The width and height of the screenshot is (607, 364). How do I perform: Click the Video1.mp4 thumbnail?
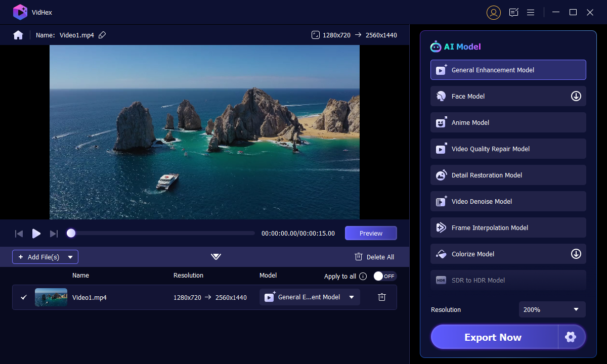tap(51, 297)
